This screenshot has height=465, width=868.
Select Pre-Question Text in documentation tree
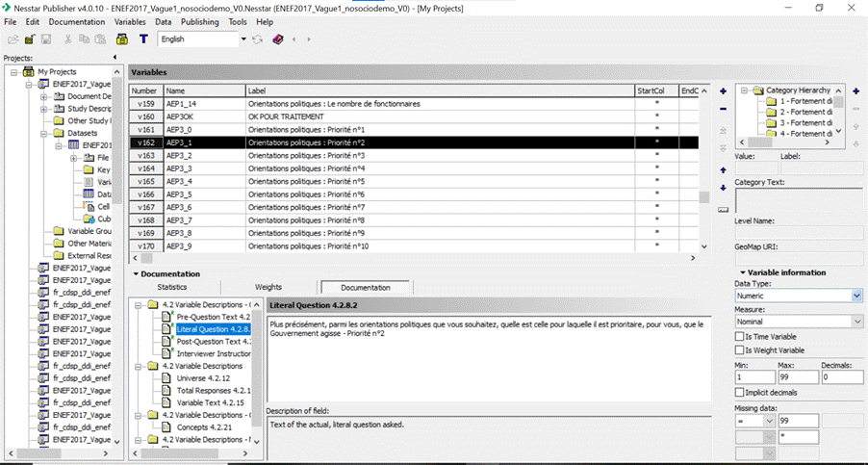[212, 317]
